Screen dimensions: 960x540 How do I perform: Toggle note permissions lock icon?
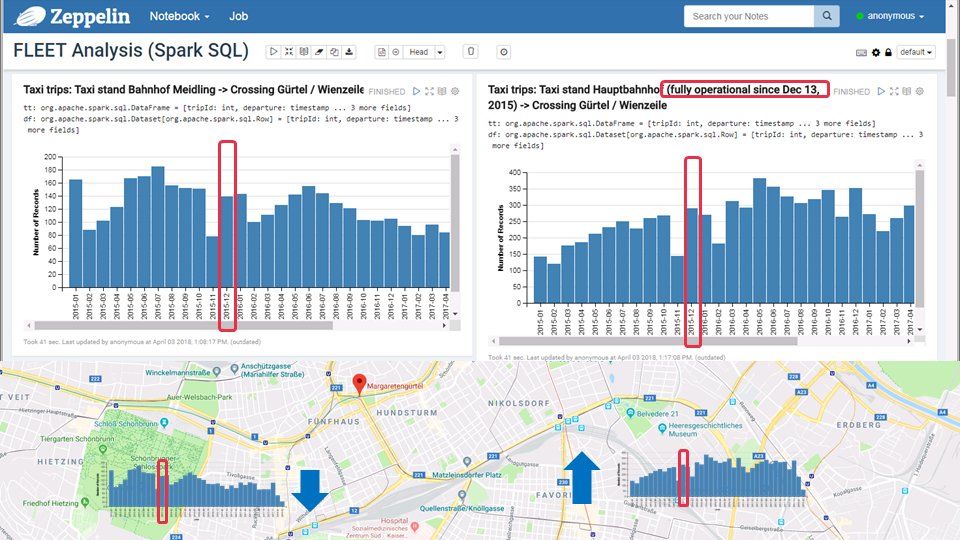[x=888, y=53]
